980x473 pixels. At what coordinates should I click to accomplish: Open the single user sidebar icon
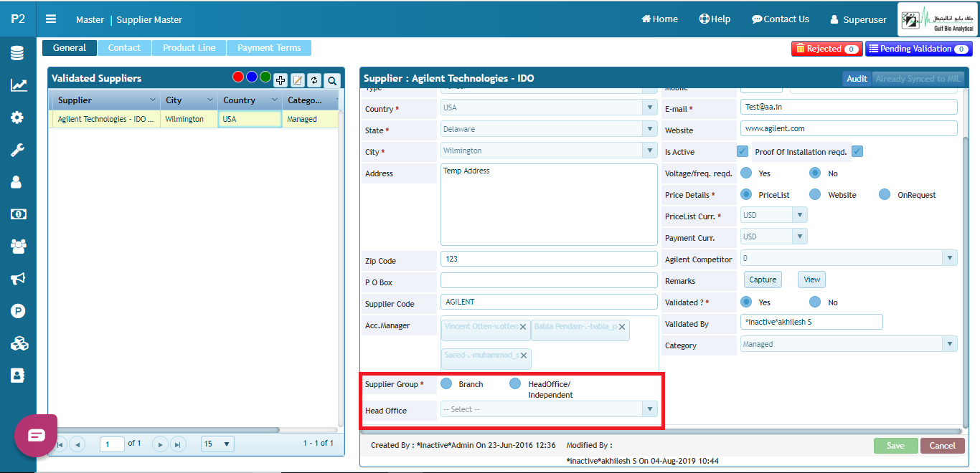(18, 182)
